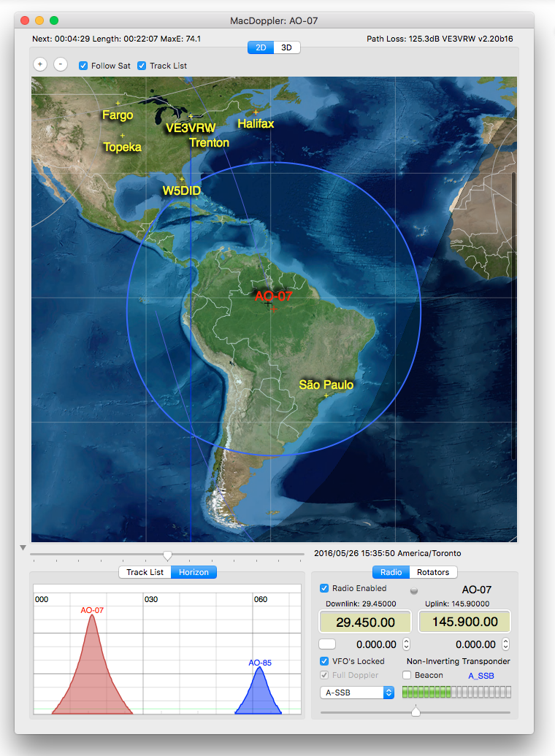This screenshot has height=756, width=555.
Task: Zoom in the map with plus button
Action: click(x=40, y=64)
